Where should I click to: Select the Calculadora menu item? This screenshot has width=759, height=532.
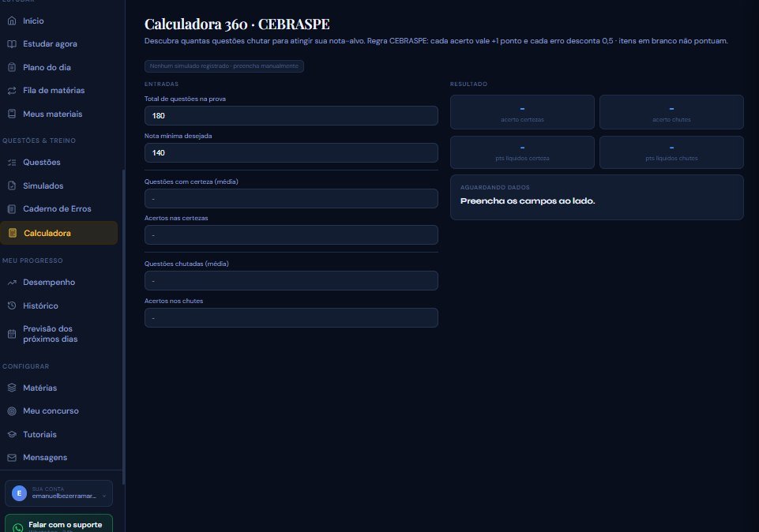tap(59, 233)
